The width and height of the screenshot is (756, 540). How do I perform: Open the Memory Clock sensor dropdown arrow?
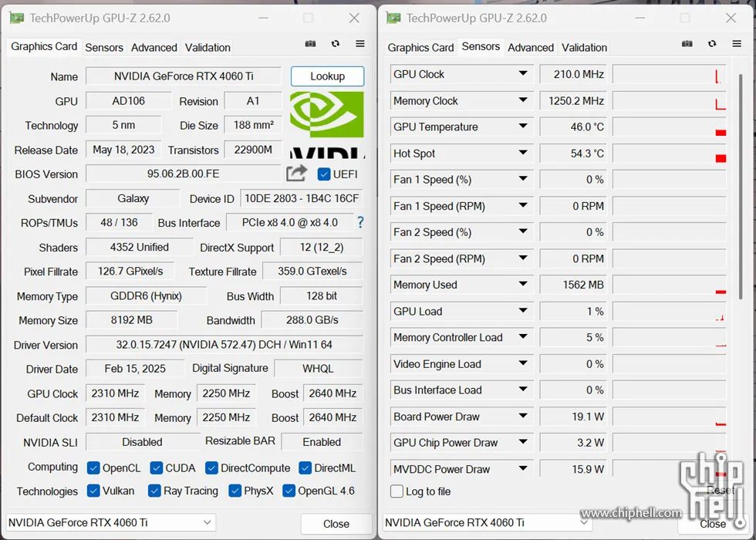[523, 100]
